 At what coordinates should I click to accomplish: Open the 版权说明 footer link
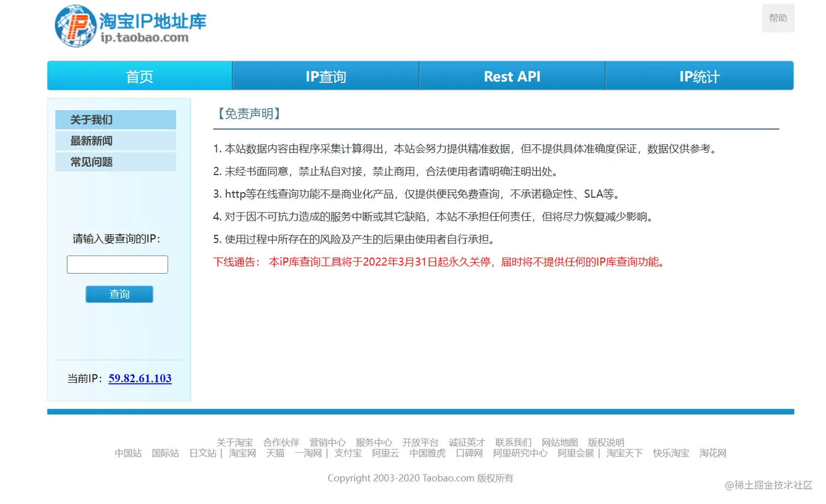coord(606,442)
